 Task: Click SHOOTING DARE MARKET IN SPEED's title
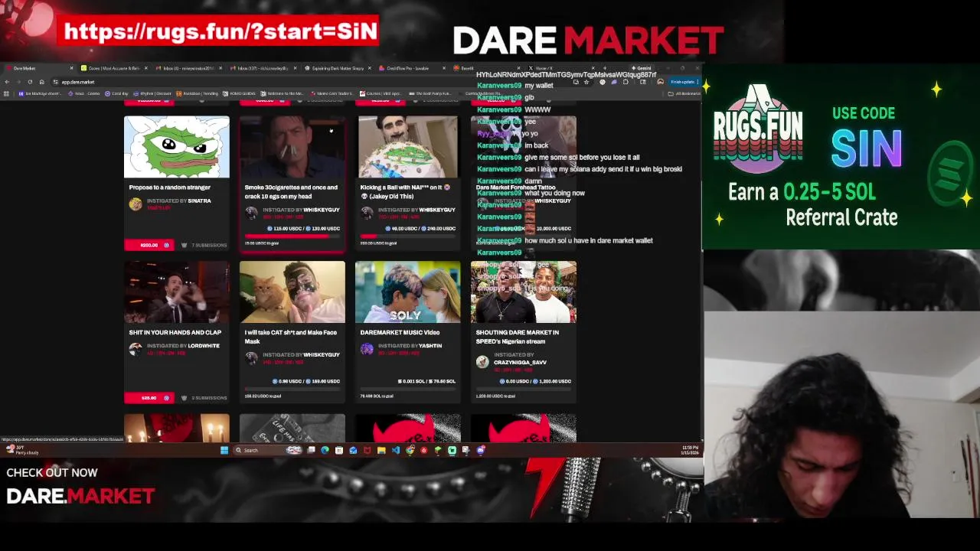[x=517, y=337]
